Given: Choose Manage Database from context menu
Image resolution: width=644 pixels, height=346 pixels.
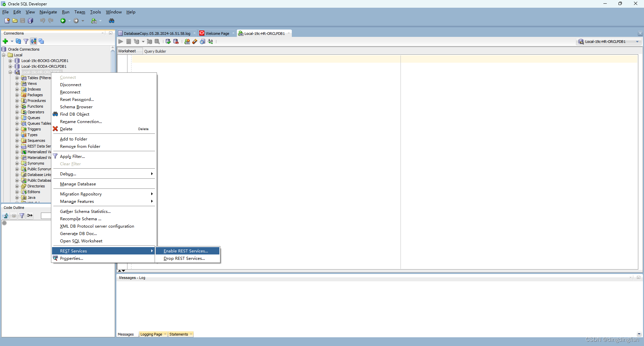Looking at the screenshot, I should pos(103,184).
